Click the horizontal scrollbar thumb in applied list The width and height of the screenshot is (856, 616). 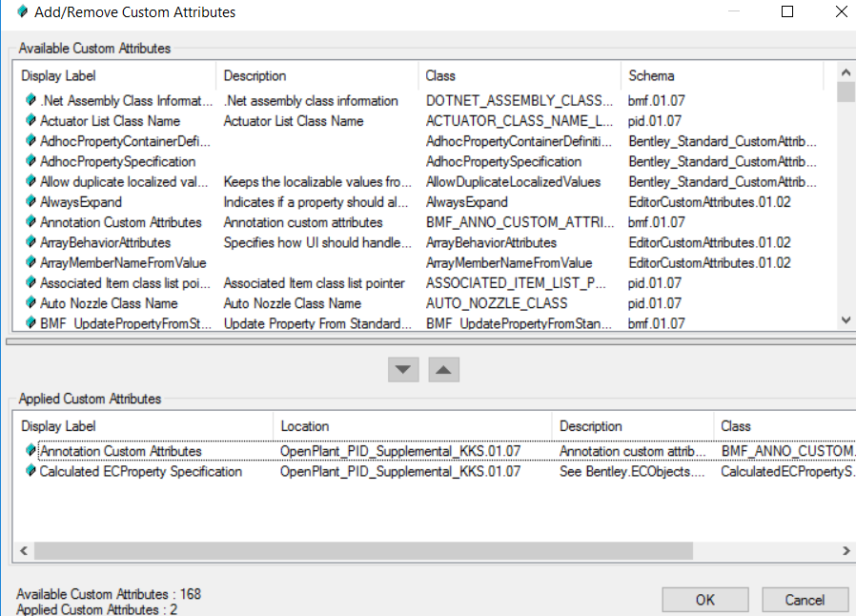[363, 551]
